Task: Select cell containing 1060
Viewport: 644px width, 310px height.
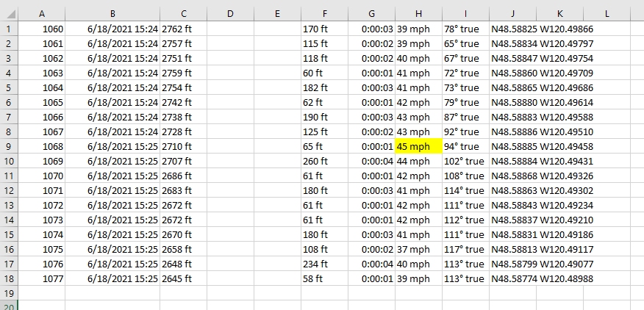Action: pyautogui.click(x=41, y=29)
